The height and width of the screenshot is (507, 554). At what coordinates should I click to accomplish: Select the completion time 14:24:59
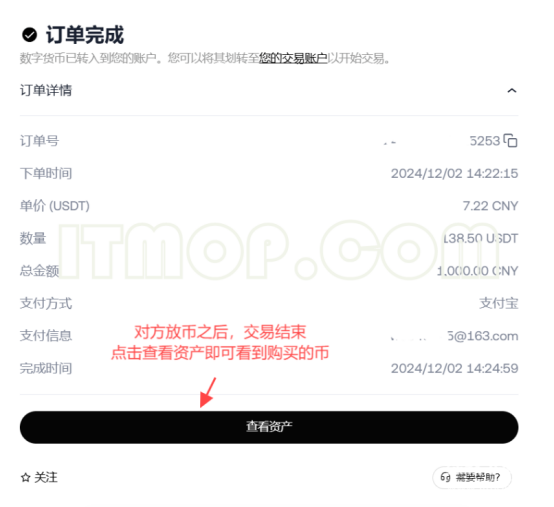point(454,369)
